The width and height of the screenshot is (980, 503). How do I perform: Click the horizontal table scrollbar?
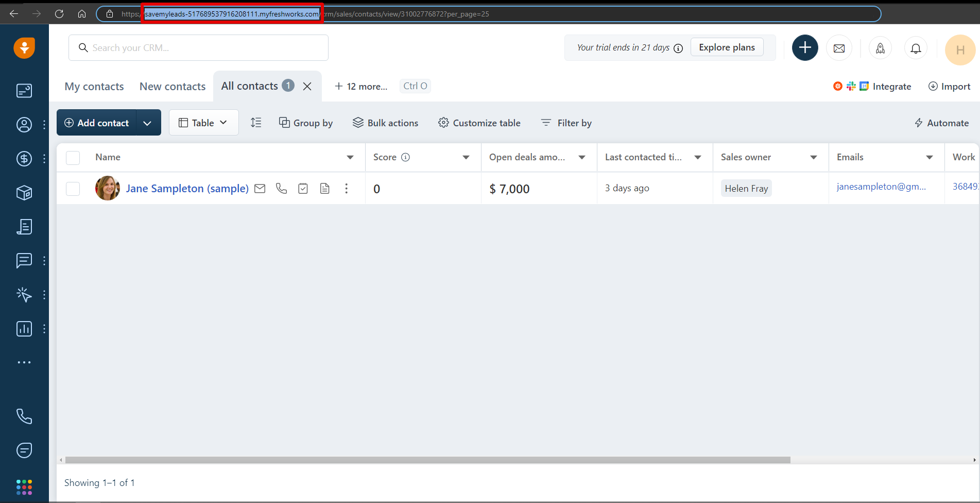click(427, 460)
